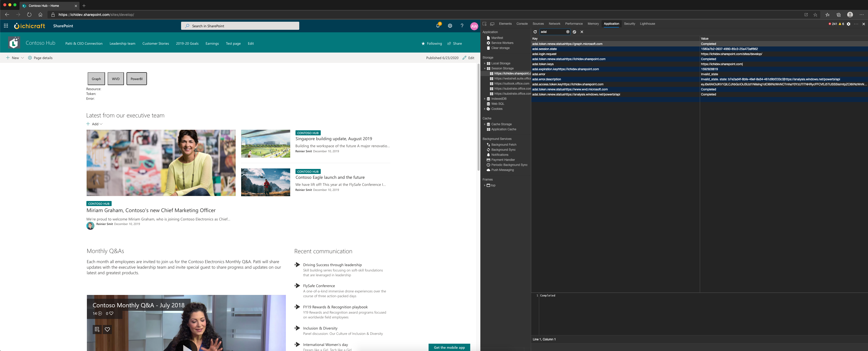Collapse the Session Storage tree node
Screen dimensions: 868x351
pyautogui.click(x=485, y=68)
